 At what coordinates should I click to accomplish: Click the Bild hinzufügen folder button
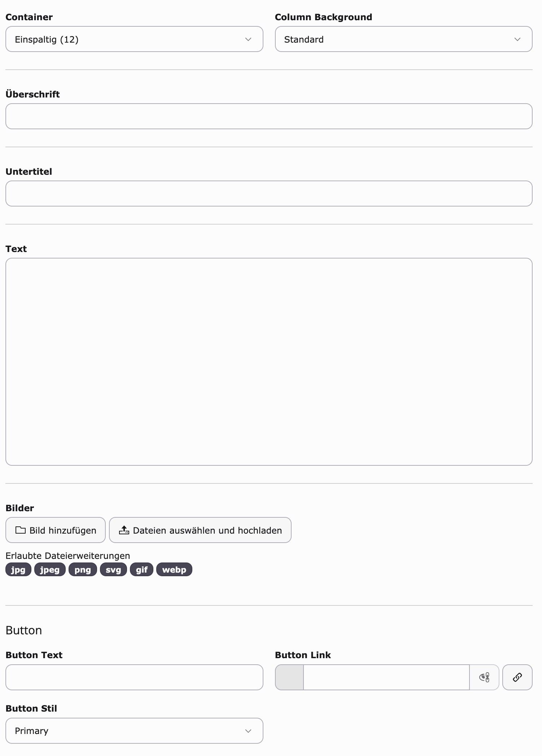[56, 530]
